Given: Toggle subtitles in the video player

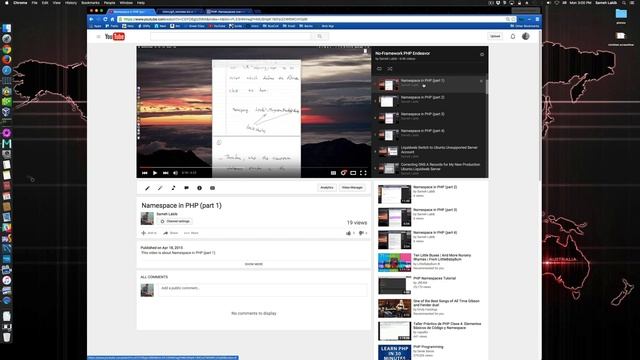Looking at the screenshot, I should click(x=333, y=173).
